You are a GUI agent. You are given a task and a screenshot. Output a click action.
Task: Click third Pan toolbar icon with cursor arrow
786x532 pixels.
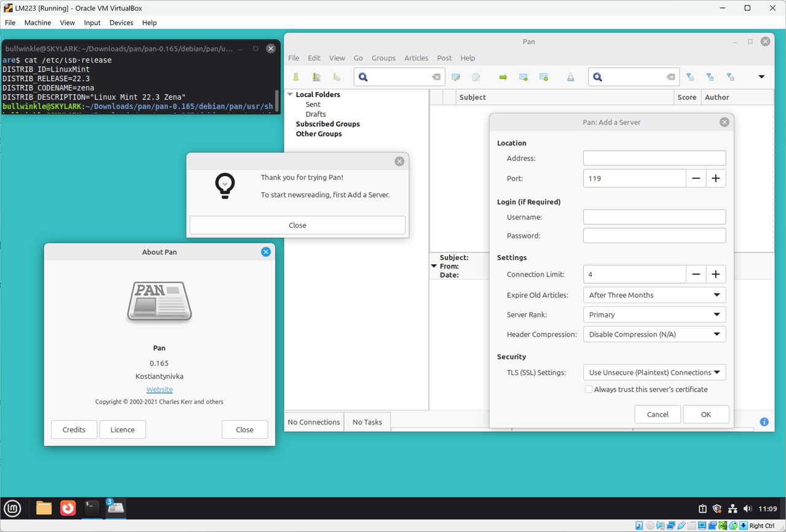pos(337,77)
